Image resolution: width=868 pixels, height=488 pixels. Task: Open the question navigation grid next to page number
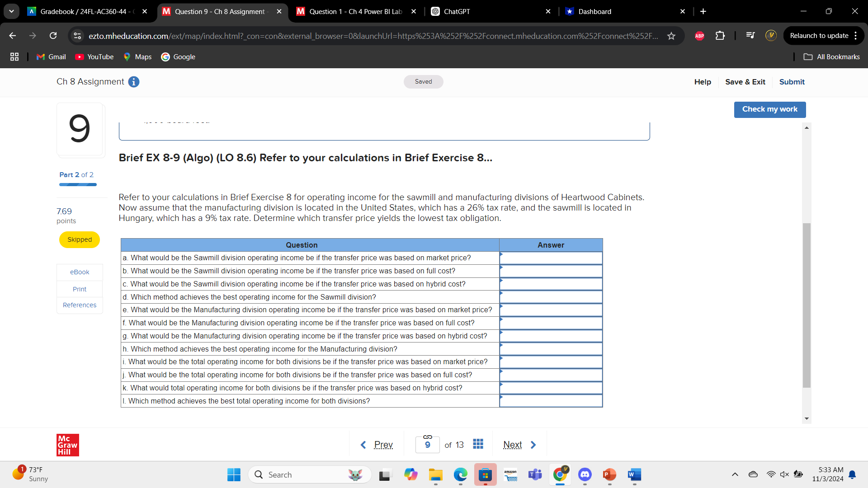(x=478, y=444)
